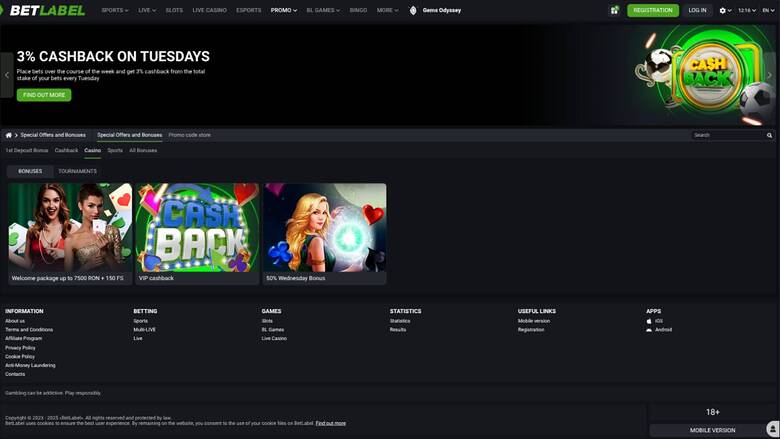
Task: Open Contacts footer link
Action: click(x=15, y=374)
